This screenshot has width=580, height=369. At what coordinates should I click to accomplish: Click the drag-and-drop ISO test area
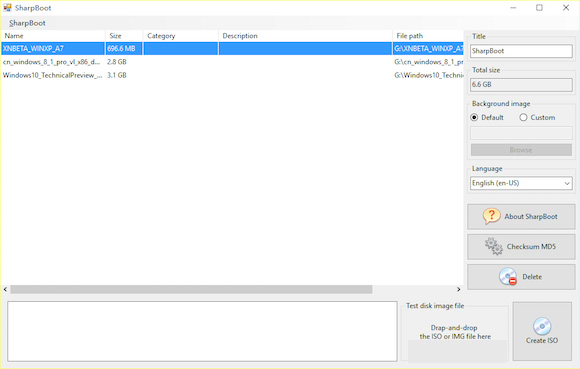[x=455, y=332]
